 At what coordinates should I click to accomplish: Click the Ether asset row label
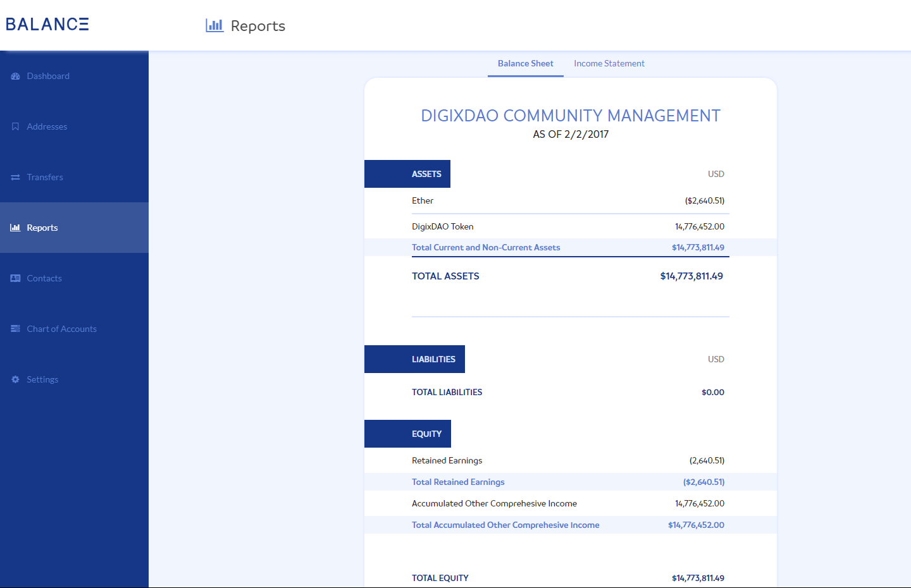coord(423,200)
